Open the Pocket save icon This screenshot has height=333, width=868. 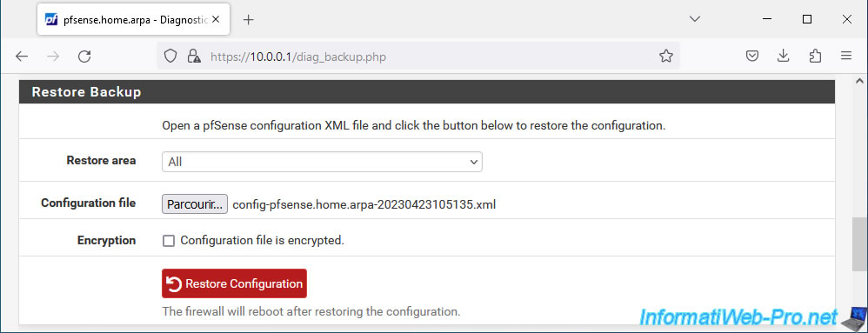[x=751, y=56]
